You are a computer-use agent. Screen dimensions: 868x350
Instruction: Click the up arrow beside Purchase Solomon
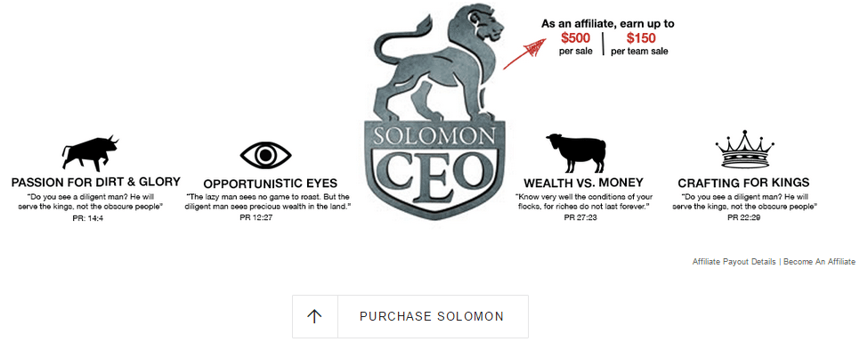[x=314, y=316]
